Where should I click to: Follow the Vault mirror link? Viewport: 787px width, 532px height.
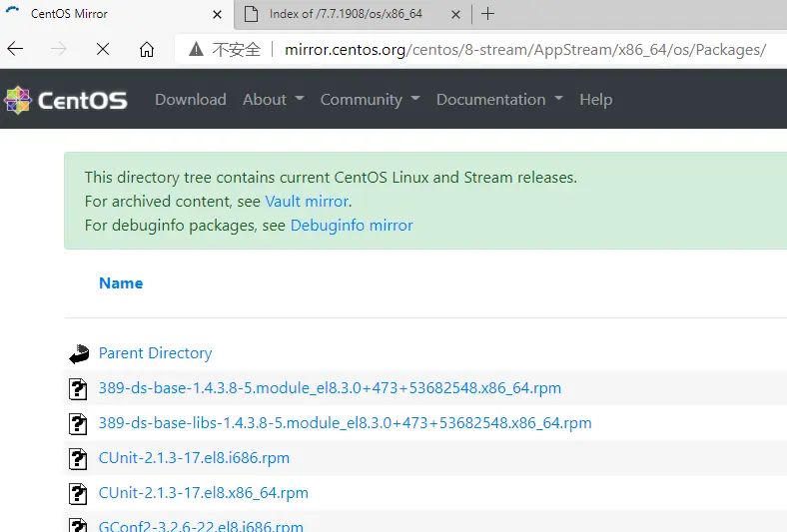coord(307,201)
